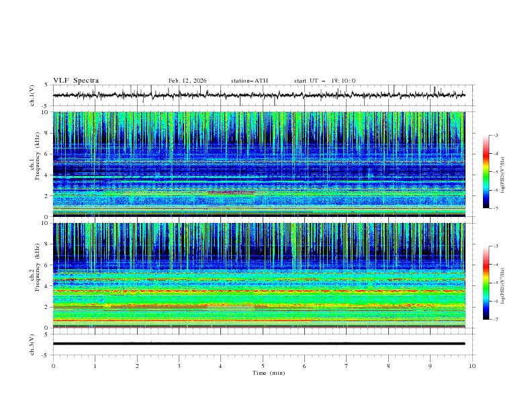The height and width of the screenshot is (411, 532).
Task: Click the ch.2 colorbar "log(PSD)(V²/Hz)" label
Action: [503, 285]
